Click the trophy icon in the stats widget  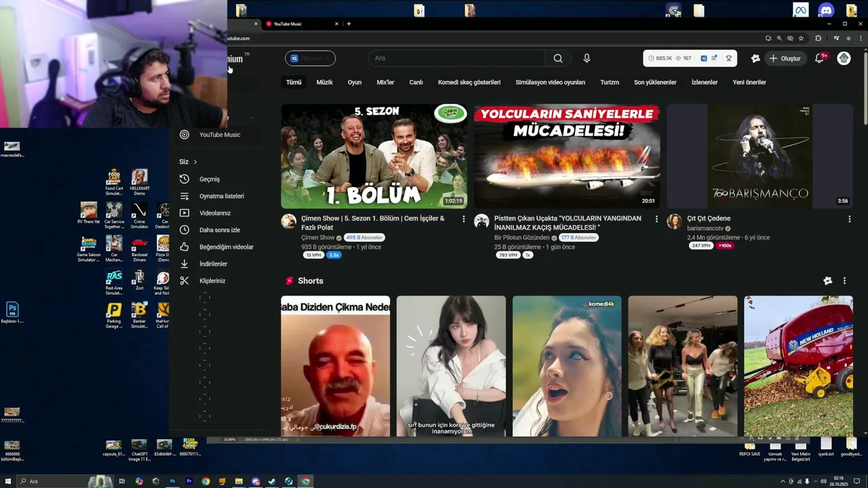[x=729, y=58]
